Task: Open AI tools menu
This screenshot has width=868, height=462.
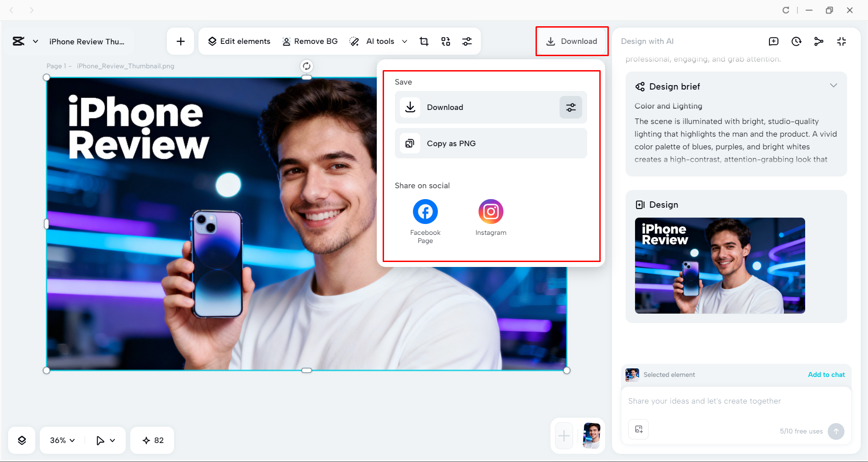Action: coord(372,42)
